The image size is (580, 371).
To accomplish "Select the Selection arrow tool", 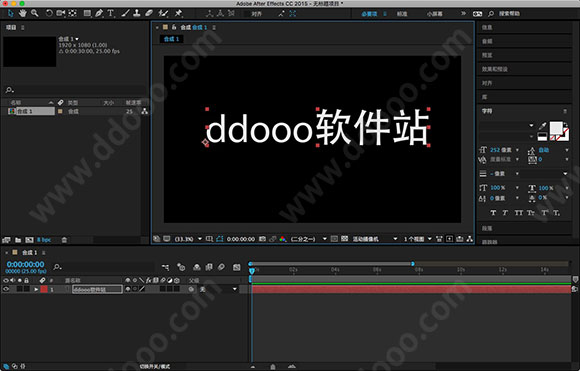I will tap(10, 13).
